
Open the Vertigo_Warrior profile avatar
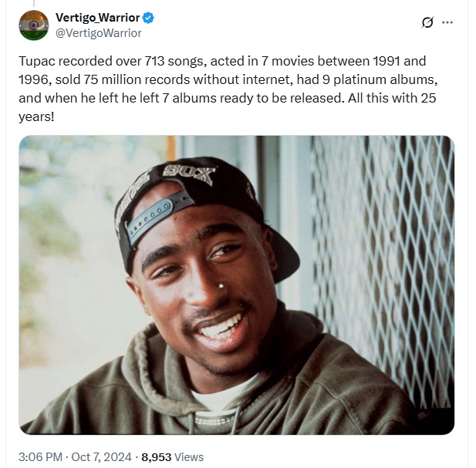pos(33,25)
